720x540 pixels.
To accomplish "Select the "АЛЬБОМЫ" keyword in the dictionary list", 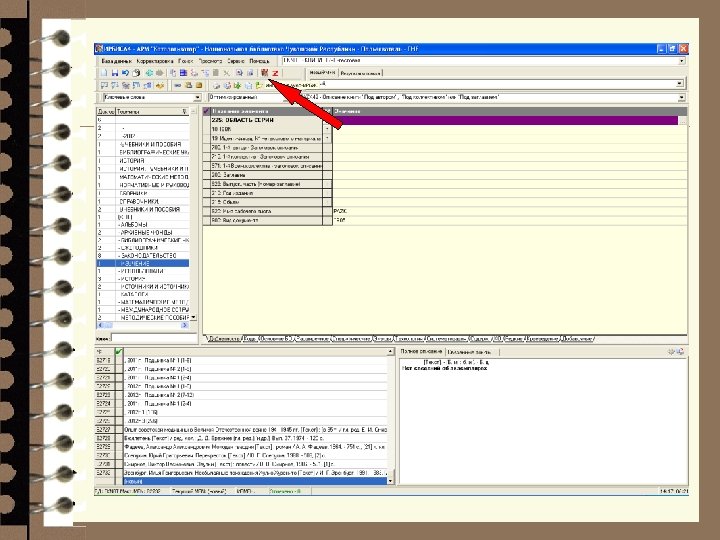I will point(143,225).
